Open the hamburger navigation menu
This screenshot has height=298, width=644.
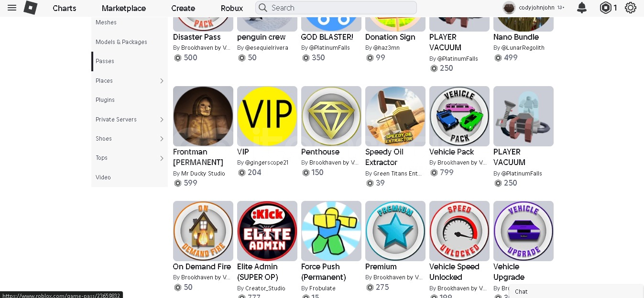tap(12, 8)
